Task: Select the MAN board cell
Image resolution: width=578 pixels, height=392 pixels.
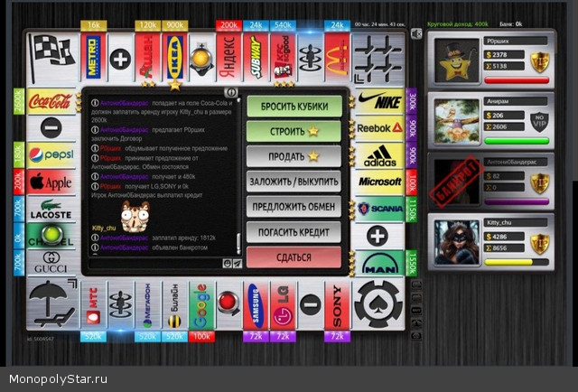Action: [x=379, y=264]
